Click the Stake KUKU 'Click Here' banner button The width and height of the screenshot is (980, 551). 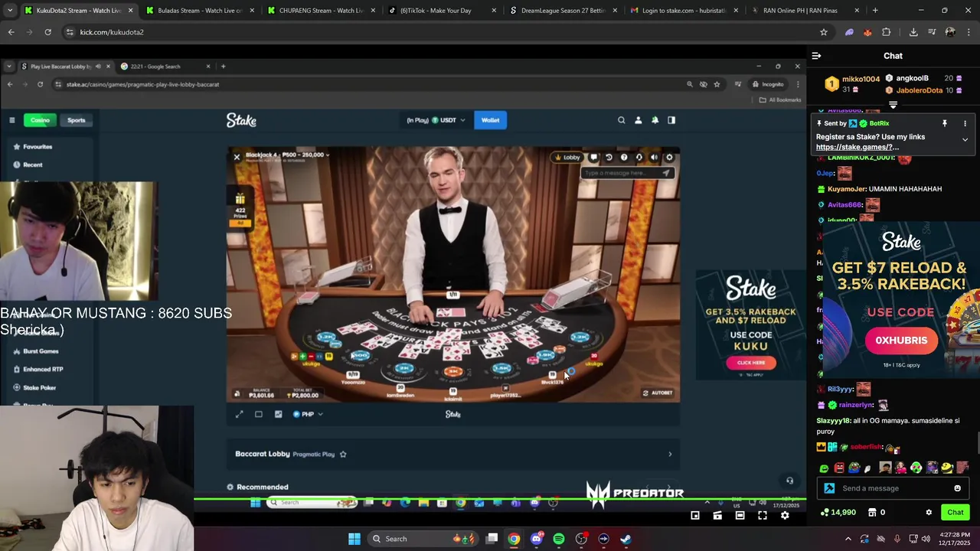(x=750, y=363)
